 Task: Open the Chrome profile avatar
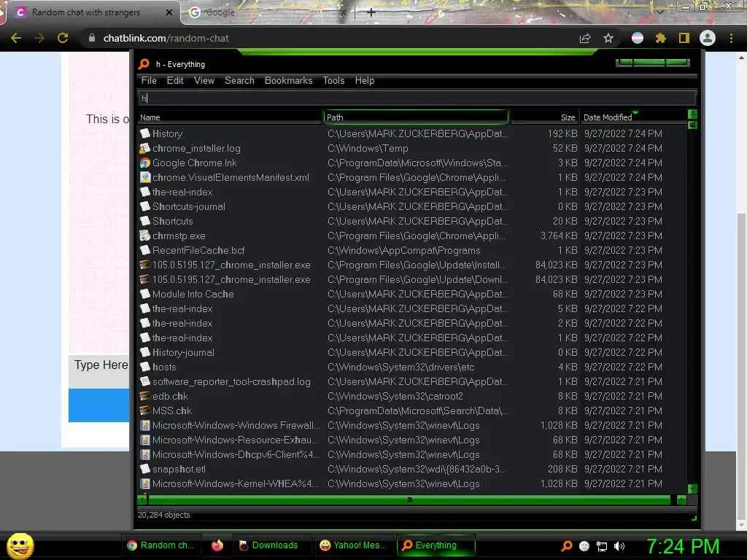708,38
